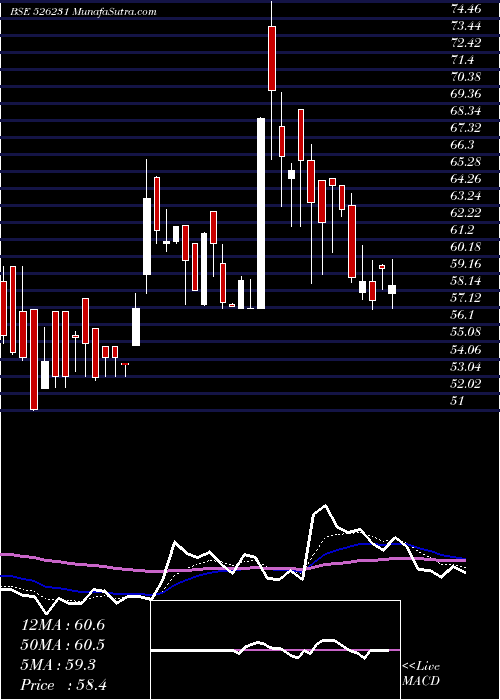Click the 57.12 axis value
This screenshot has width=500, height=700.
(467, 298)
